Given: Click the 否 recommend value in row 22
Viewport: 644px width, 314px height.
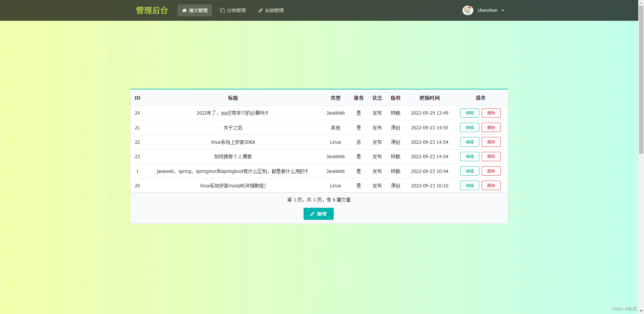Looking at the screenshot, I should click(x=359, y=142).
